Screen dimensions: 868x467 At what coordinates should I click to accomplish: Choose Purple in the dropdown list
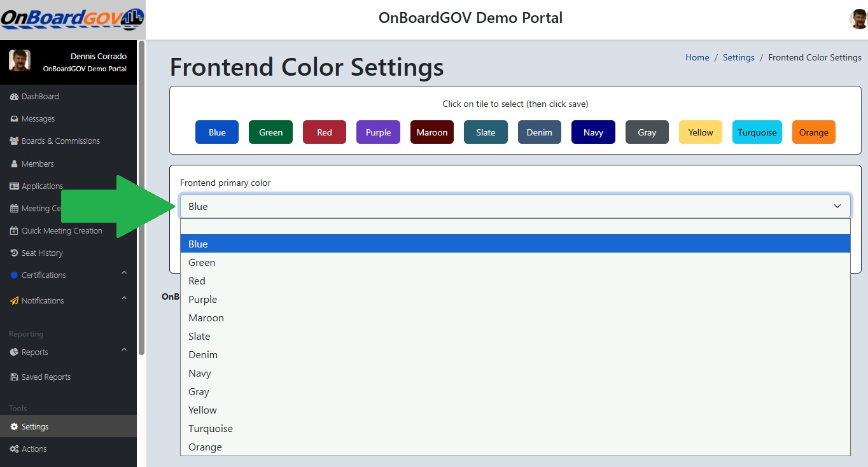[515, 299]
